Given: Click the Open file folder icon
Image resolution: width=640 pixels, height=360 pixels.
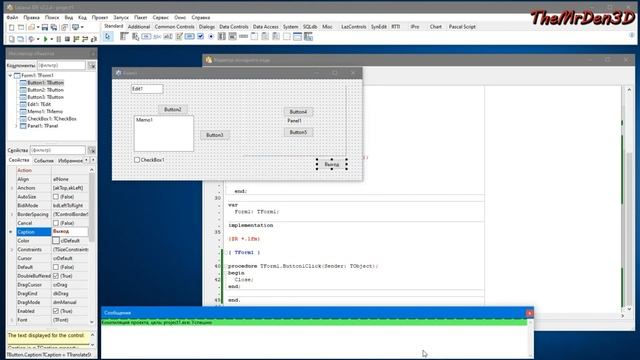Looking at the screenshot, I should coord(31,27).
